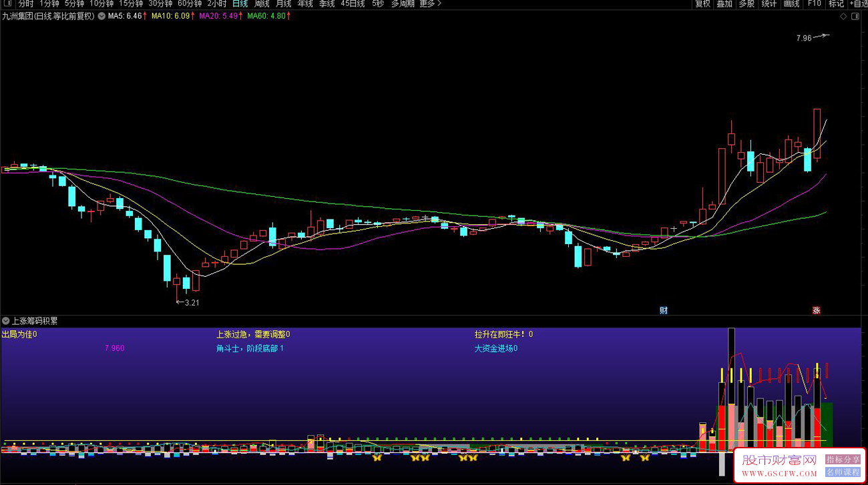Select the 5秒 period tab
868x485 pixels.
[x=378, y=4]
